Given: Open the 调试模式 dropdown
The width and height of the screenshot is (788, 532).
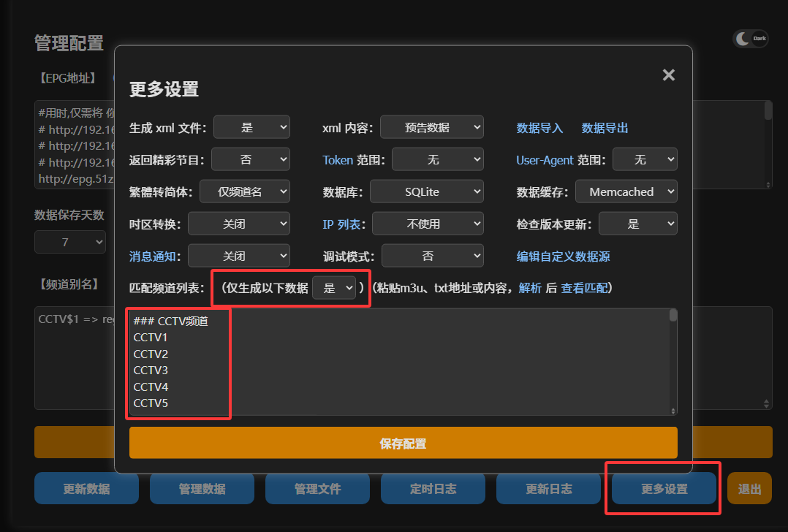Looking at the screenshot, I should [433, 256].
